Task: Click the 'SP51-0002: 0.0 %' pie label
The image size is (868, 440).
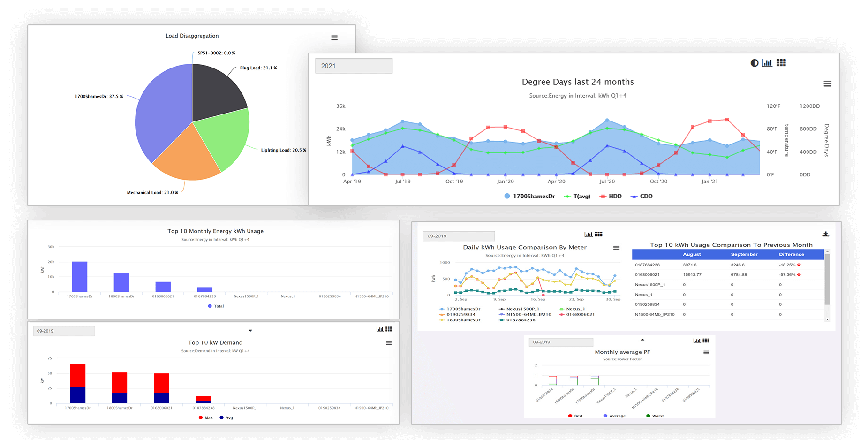Action: [216, 53]
